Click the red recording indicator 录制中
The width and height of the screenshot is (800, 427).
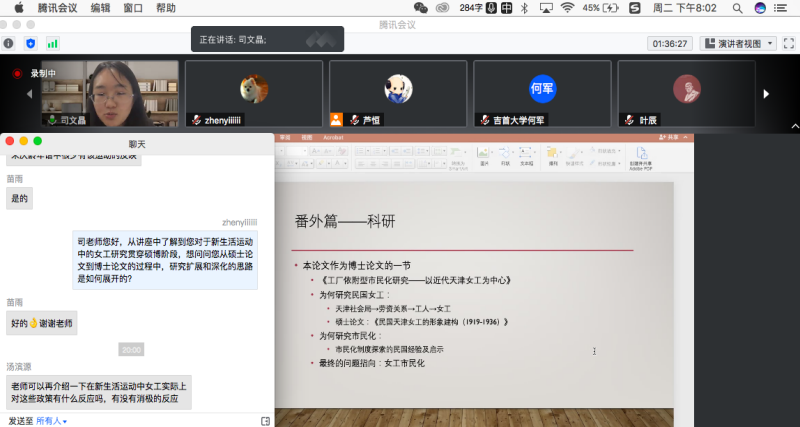click(36, 73)
